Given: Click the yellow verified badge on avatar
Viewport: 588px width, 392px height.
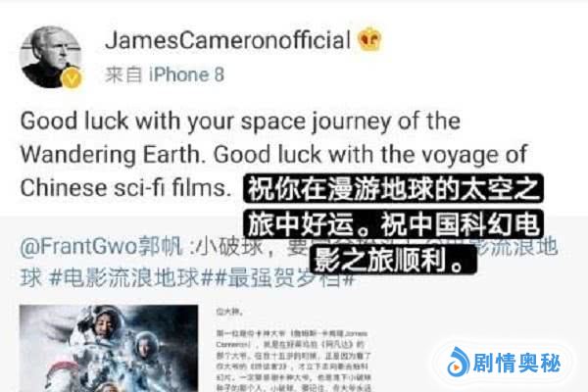Looking at the screenshot, I should click(x=72, y=78).
